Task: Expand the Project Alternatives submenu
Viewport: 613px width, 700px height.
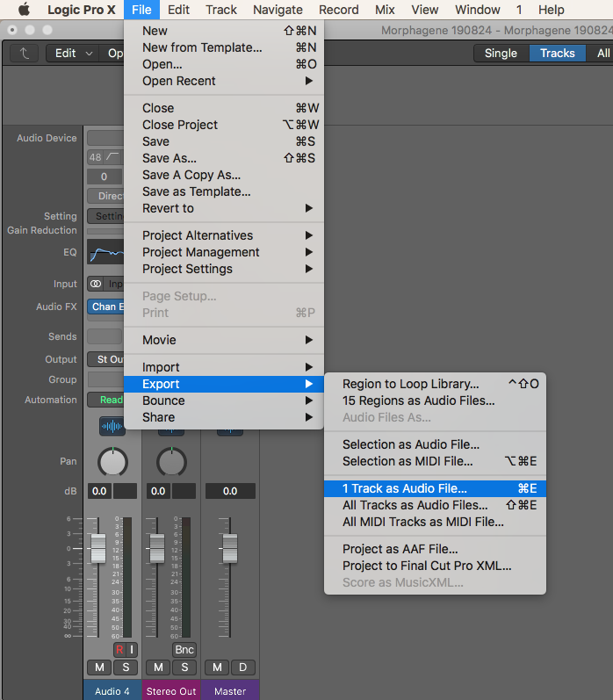Action: (x=224, y=235)
